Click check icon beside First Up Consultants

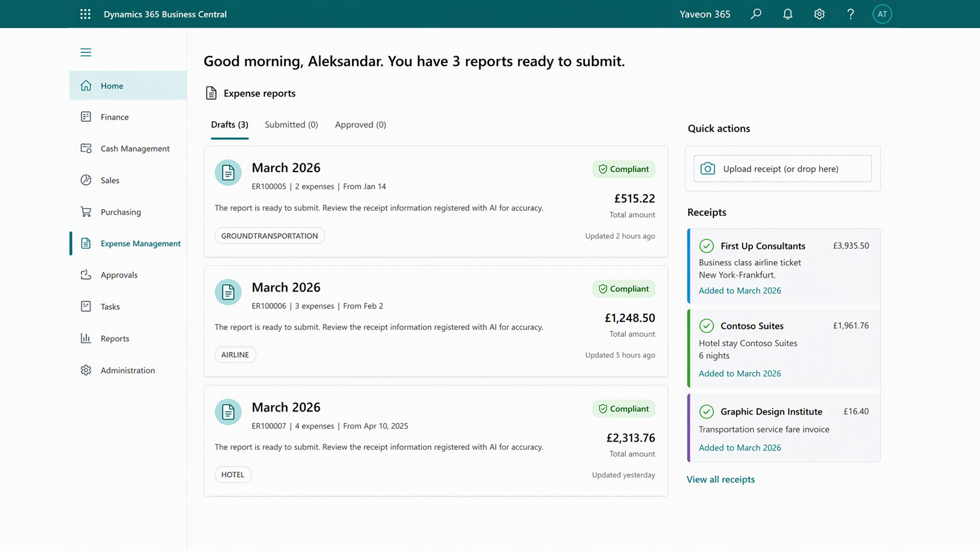click(x=706, y=246)
